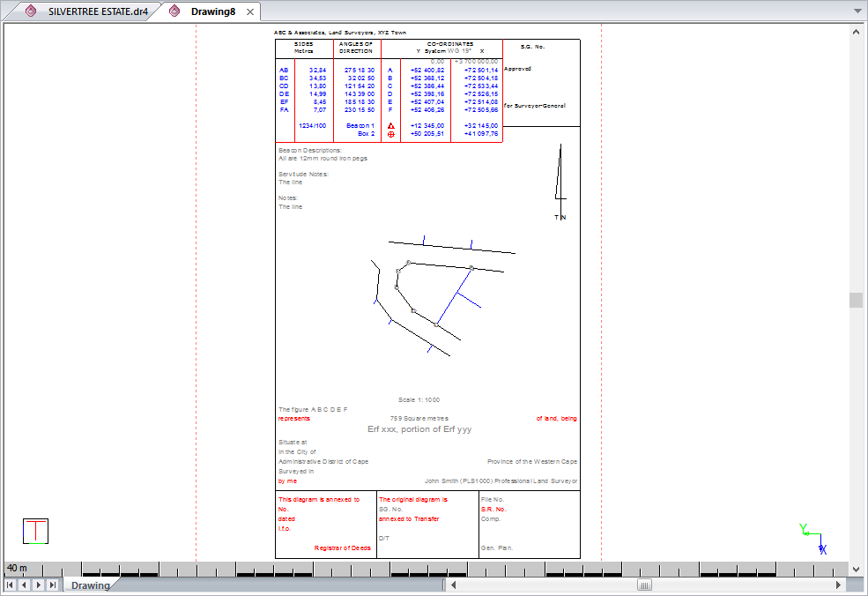The height and width of the screenshot is (596, 868).
Task: Switch to the SILVERTREE ESTATE.dr4 tab
Action: (86, 11)
